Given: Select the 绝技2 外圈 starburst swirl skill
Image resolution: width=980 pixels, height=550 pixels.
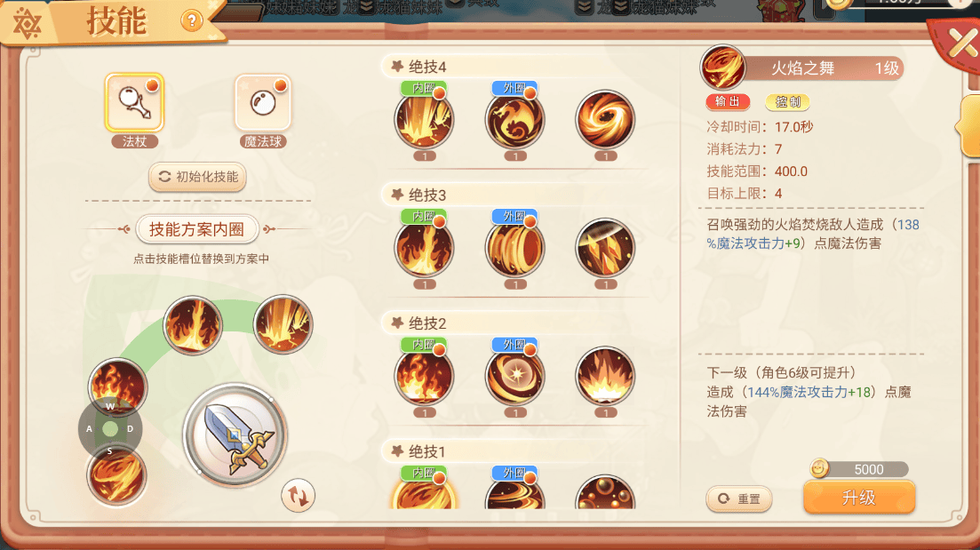Looking at the screenshot, I should click(x=515, y=376).
